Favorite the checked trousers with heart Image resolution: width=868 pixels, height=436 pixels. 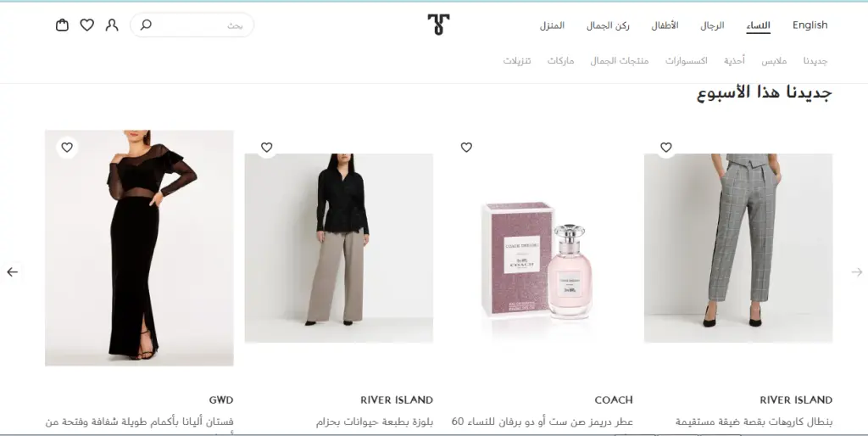pos(666,148)
